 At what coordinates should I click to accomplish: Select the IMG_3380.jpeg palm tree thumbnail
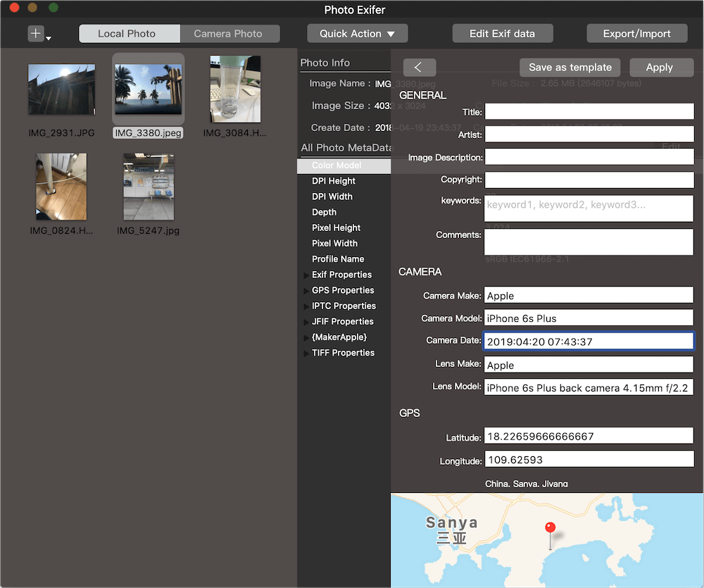click(148, 89)
